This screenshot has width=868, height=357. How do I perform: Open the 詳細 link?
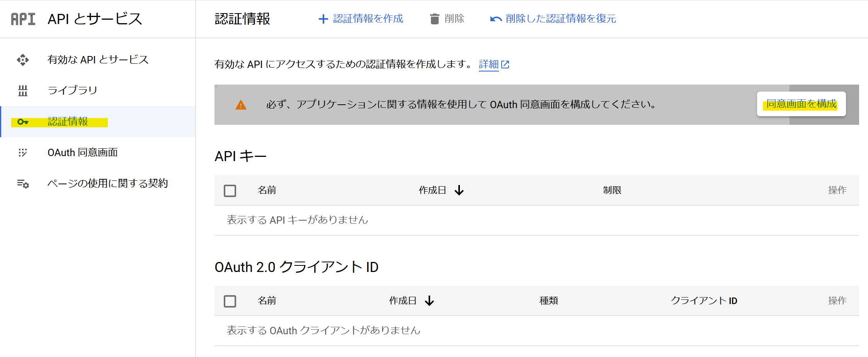(489, 65)
